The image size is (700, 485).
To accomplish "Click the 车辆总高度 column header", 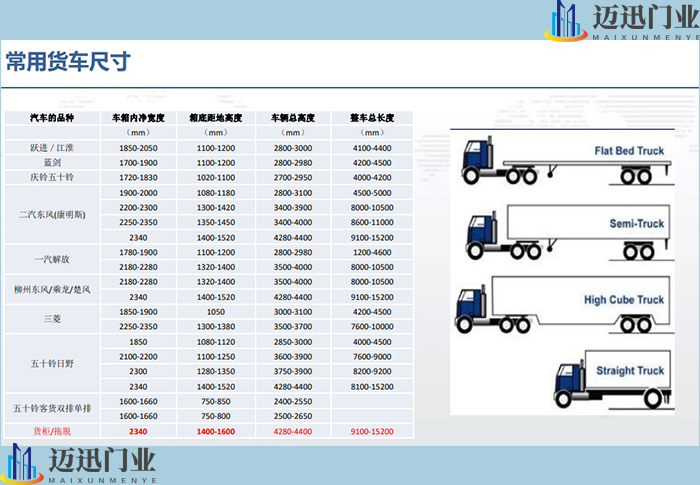I will click(x=293, y=118).
